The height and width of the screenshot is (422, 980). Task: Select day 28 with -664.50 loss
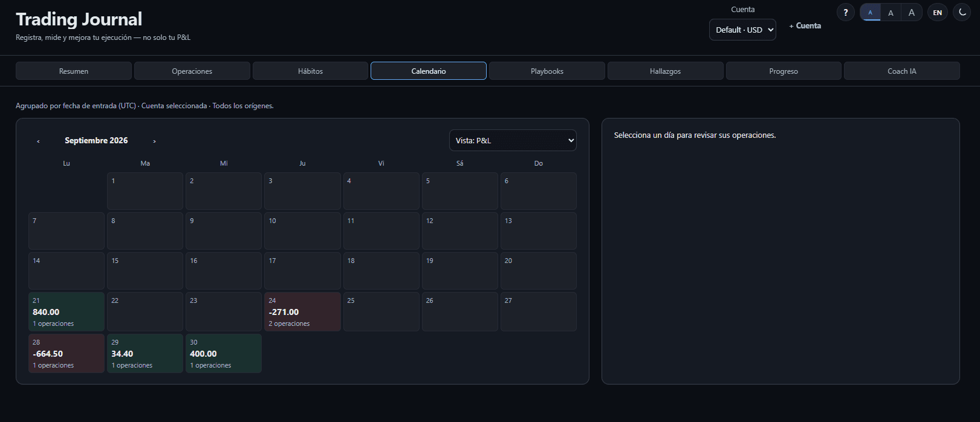click(67, 354)
